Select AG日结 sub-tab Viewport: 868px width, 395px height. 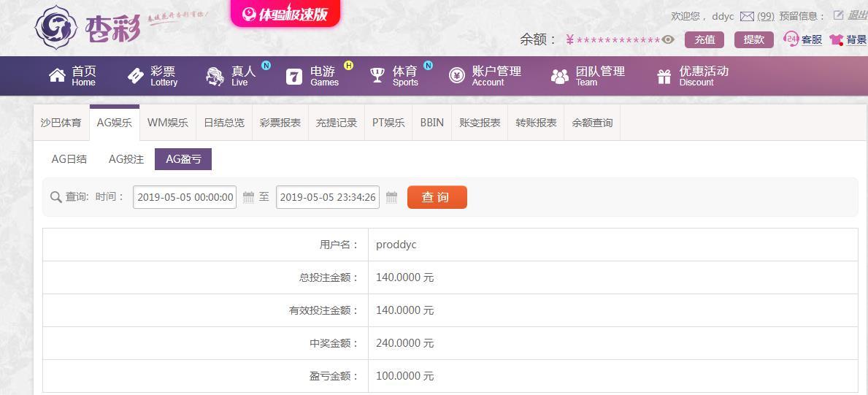coord(69,159)
